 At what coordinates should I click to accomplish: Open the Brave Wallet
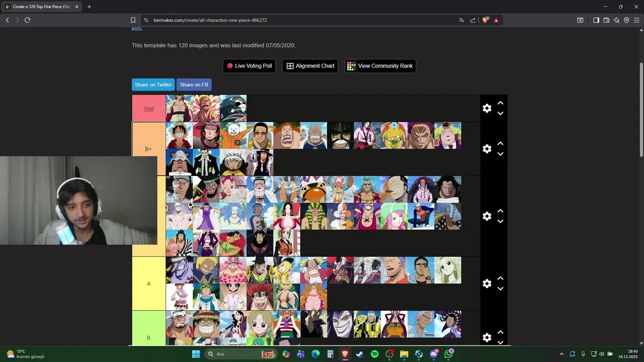pyautogui.click(x=606, y=20)
